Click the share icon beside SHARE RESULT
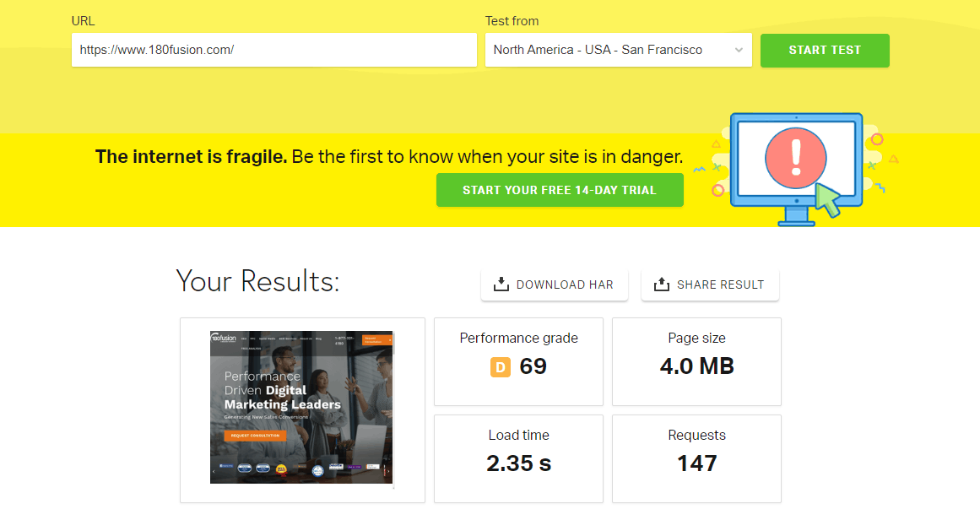 [x=661, y=284]
